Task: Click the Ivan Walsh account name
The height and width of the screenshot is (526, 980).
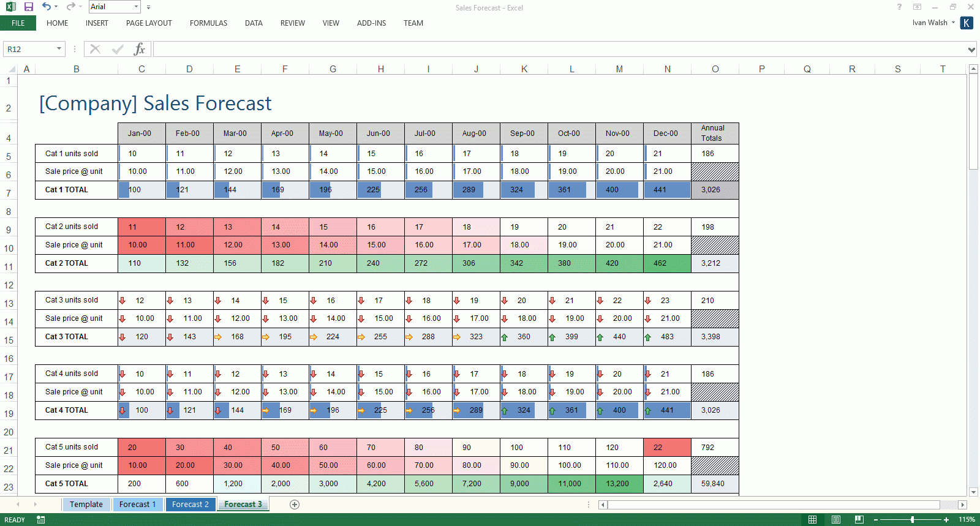Action: tap(930, 23)
